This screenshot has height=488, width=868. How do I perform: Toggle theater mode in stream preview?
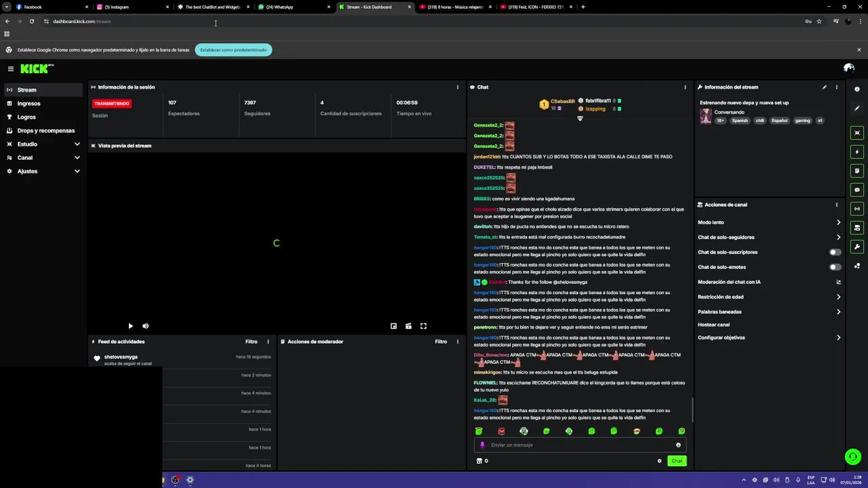click(408, 326)
